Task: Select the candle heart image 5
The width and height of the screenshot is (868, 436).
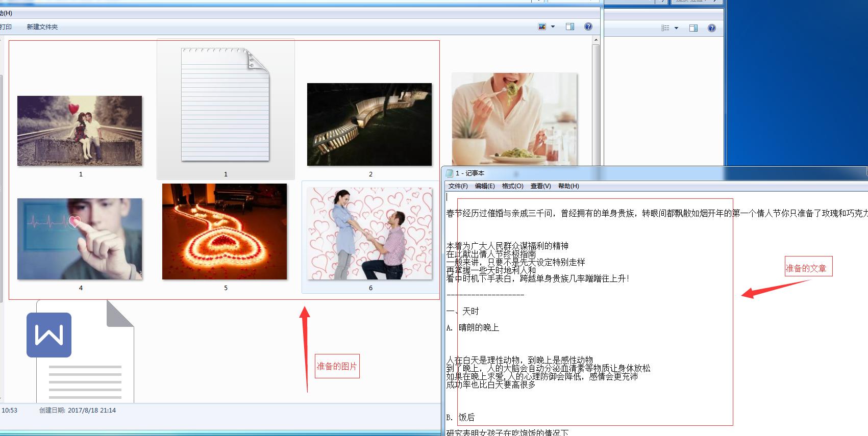Action: pos(225,232)
